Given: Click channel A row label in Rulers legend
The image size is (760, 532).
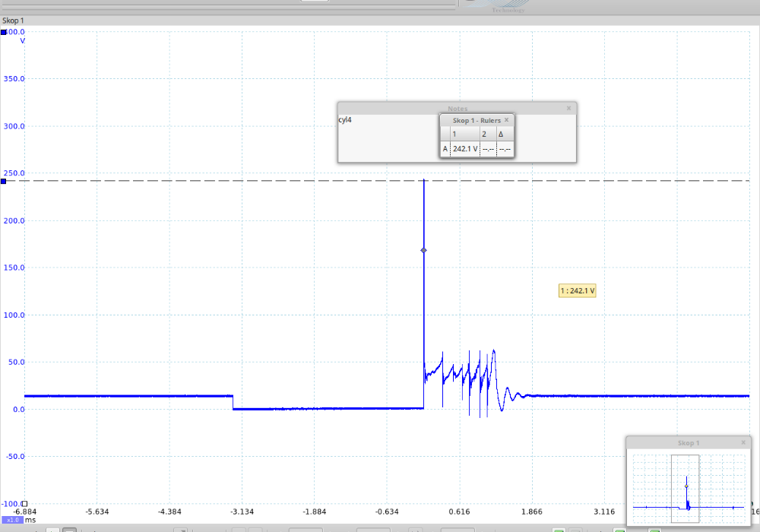Looking at the screenshot, I should (445, 149).
